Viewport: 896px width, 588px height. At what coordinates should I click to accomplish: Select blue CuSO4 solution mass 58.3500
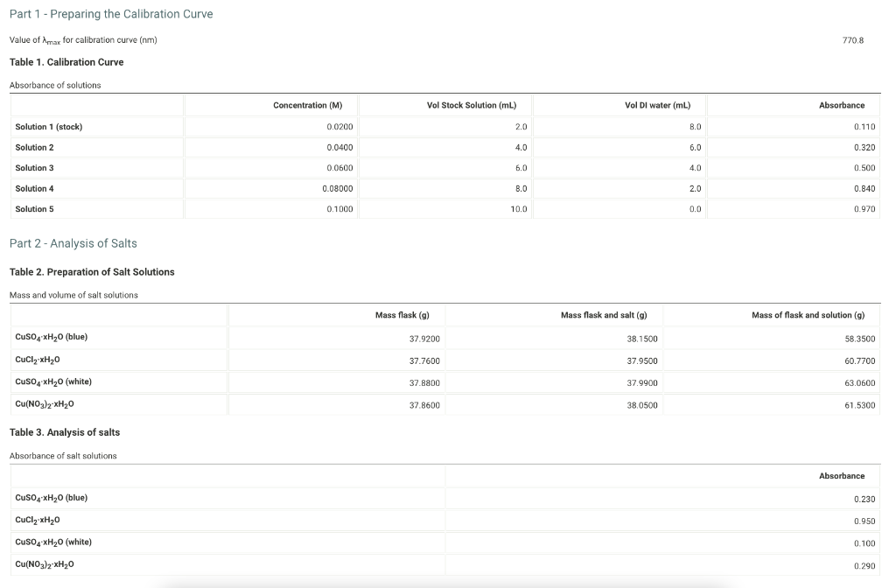(860, 339)
